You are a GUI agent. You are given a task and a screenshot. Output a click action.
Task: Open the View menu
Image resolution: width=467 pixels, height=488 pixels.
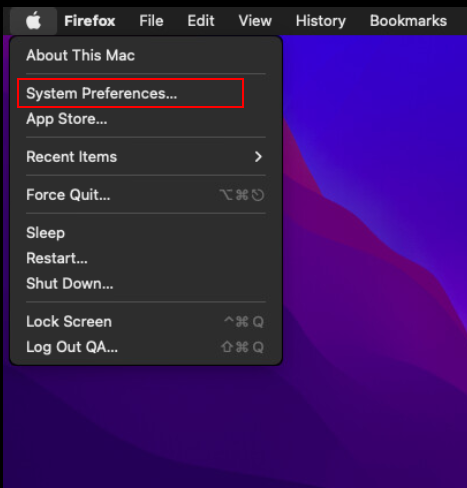[255, 21]
